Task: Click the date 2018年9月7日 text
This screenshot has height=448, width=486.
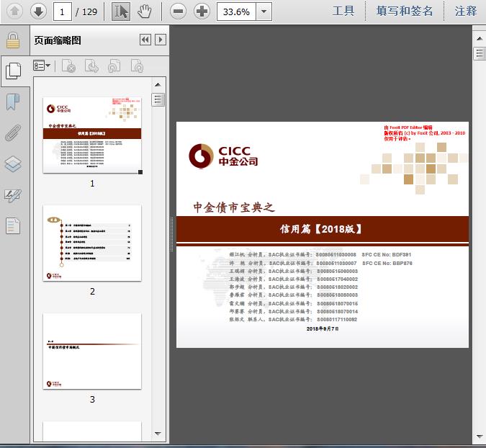Action: [x=323, y=328]
